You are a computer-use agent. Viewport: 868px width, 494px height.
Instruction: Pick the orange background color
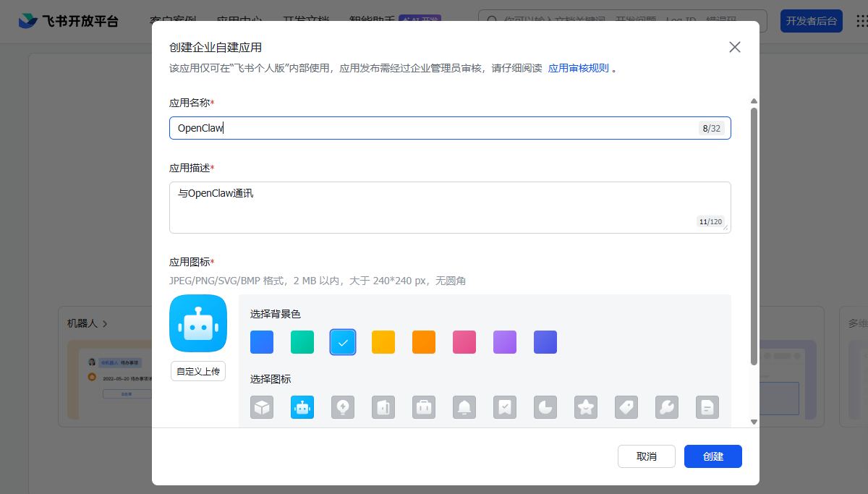point(424,342)
